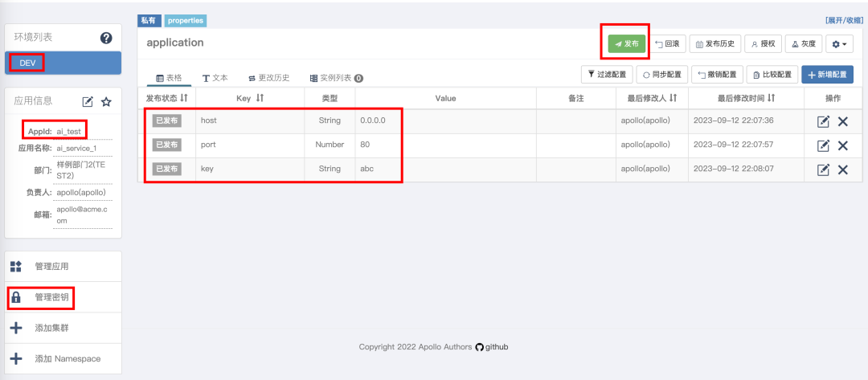Switch to the 更改历史 tab

268,78
